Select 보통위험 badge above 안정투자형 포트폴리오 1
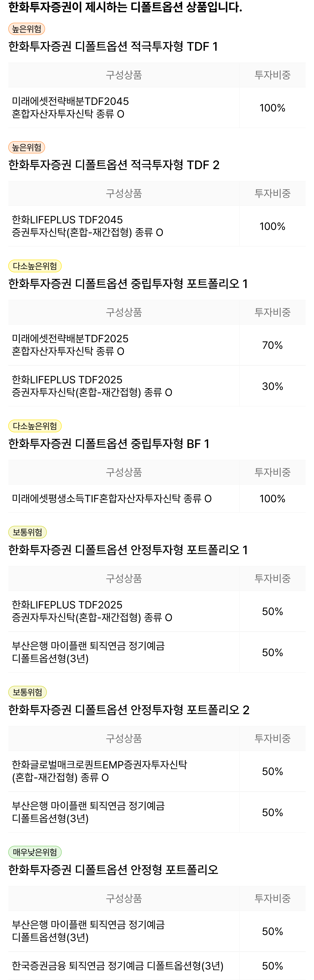Image resolution: width=314 pixels, height=980 pixels. [x=27, y=532]
